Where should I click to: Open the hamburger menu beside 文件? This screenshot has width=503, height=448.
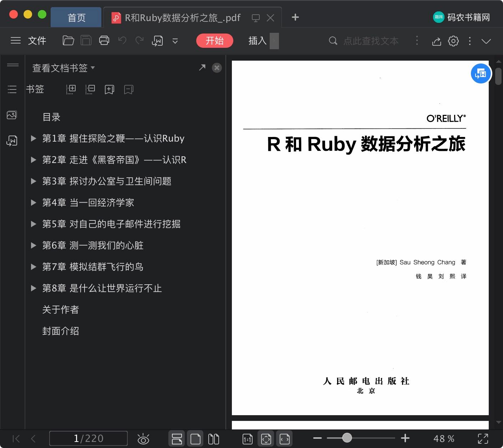pyautogui.click(x=16, y=41)
